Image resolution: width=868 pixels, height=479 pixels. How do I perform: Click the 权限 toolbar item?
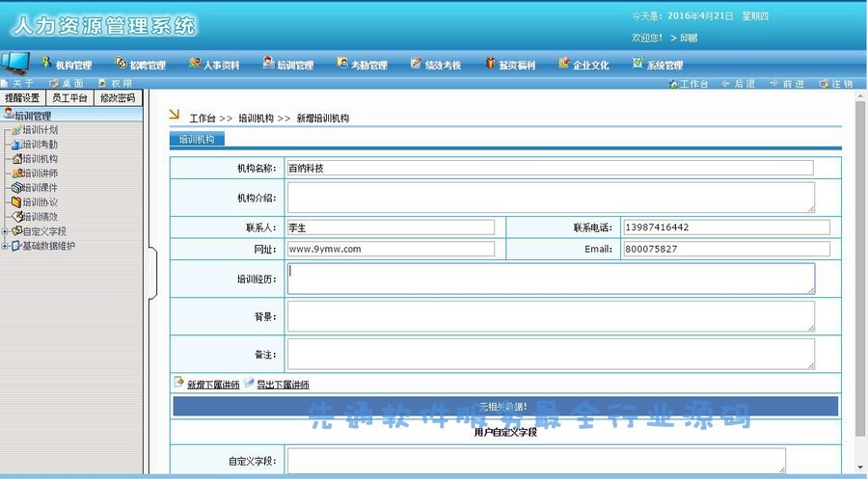tap(115, 84)
